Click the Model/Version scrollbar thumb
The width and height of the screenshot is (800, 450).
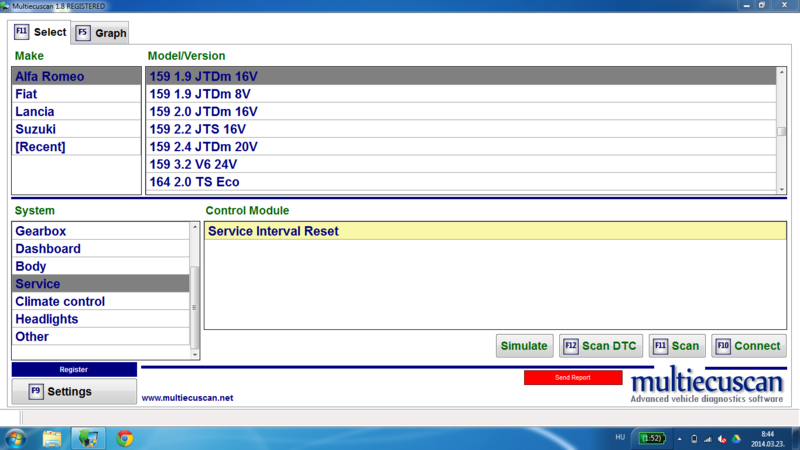point(781,131)
